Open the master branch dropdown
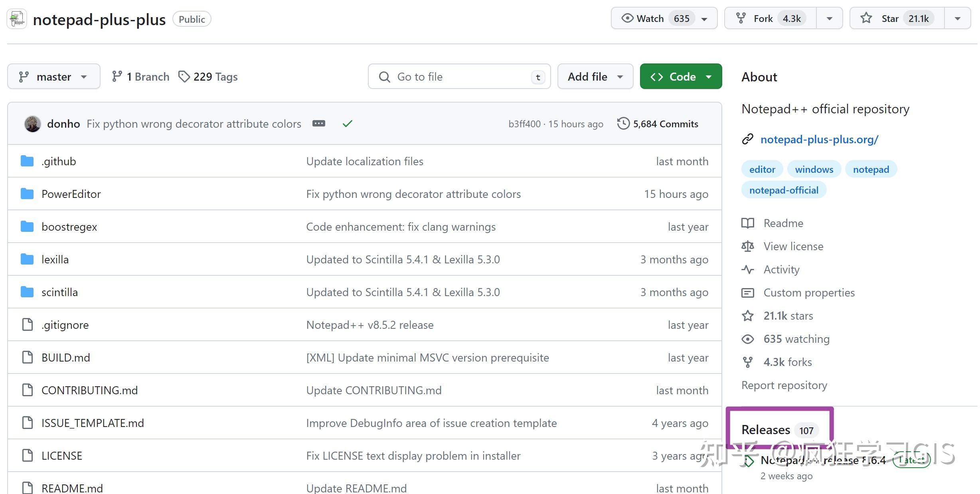This screenshot has height=494, width=980. [53, 77]
